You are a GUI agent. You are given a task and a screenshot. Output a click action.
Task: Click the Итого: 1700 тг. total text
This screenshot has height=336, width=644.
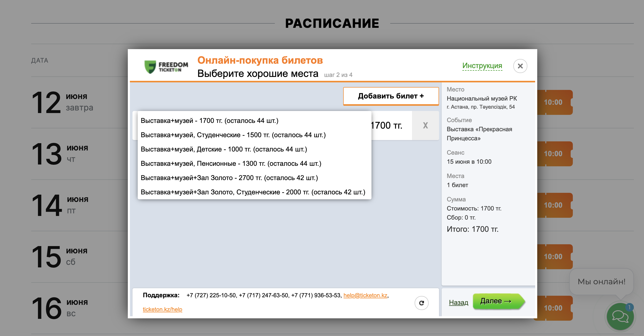[x=473, y=229]
